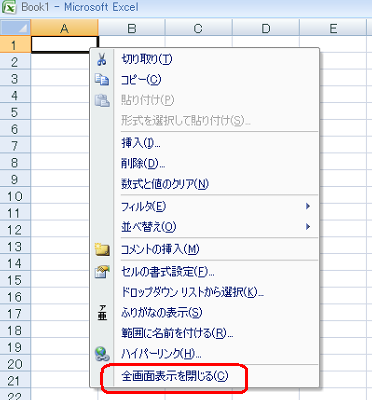Viewport: 372px width, 400px height.
Task: Choose 切り取り(T) from context menu
Action: [x=204, y=59]
